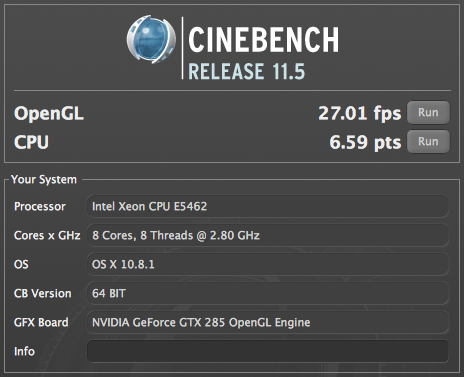The width and height of the screenshot is (464, 377).
Task: Click the OS field showing OS X 10.8.1
Action: [x=268, y=264]
